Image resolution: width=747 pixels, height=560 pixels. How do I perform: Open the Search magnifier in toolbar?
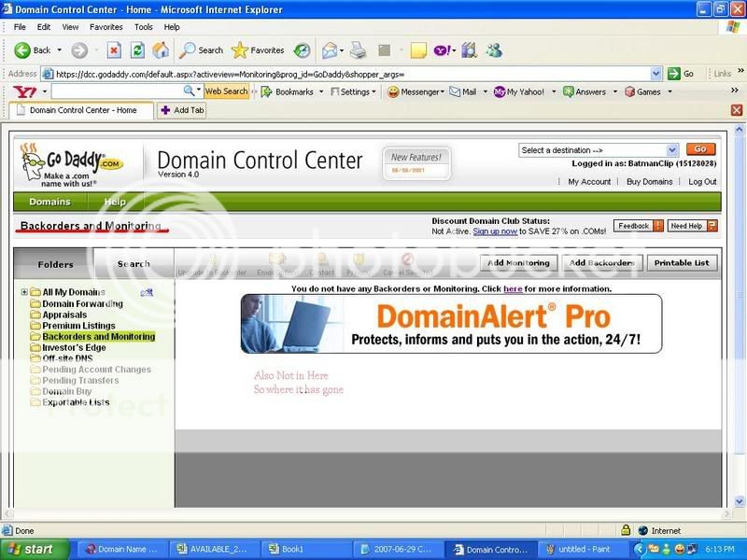[187, 50]
